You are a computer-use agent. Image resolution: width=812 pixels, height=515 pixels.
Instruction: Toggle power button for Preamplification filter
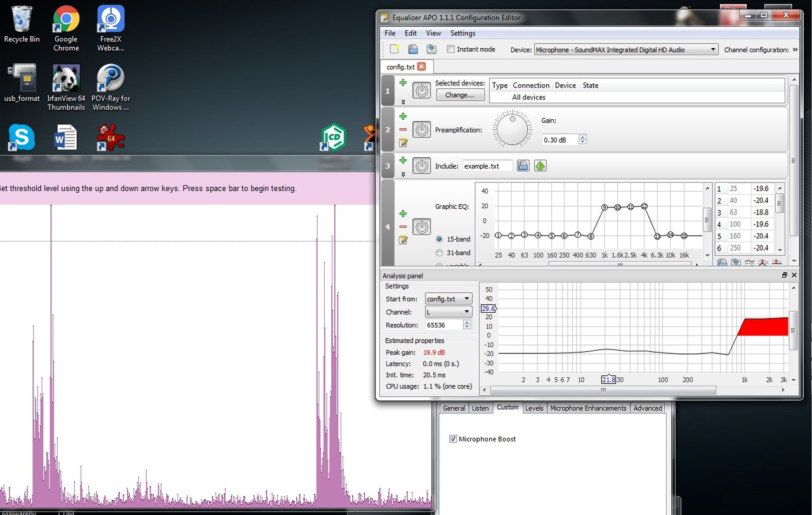[x=422, y=130]
